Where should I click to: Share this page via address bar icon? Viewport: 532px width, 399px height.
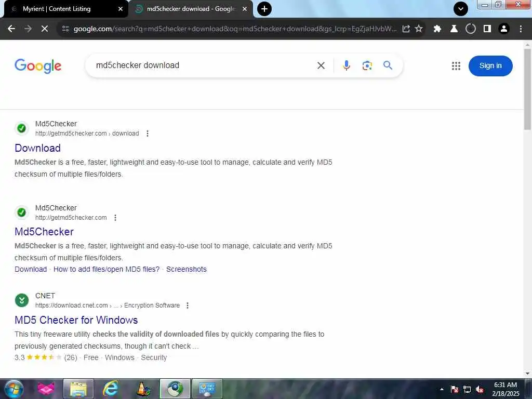[406, 29]
